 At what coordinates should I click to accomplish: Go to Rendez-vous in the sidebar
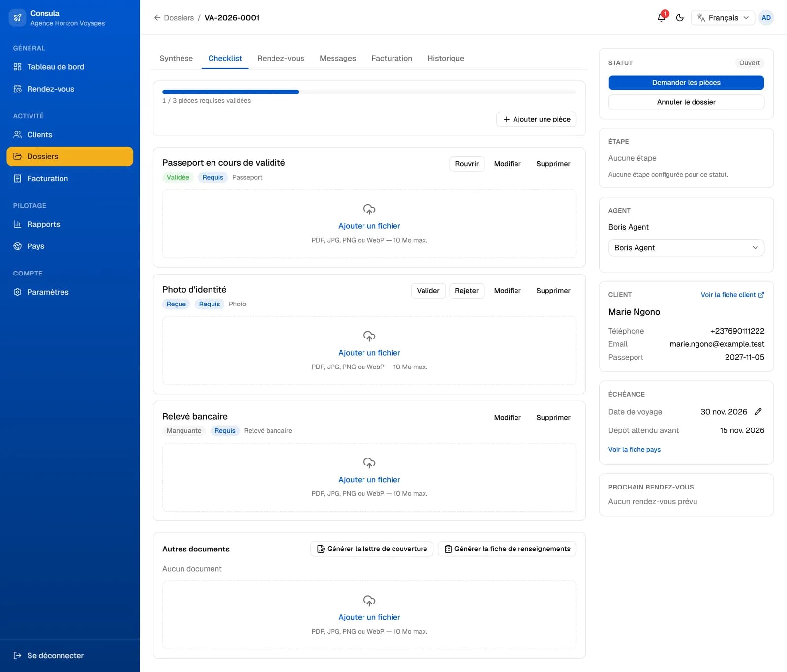(70, 89)
